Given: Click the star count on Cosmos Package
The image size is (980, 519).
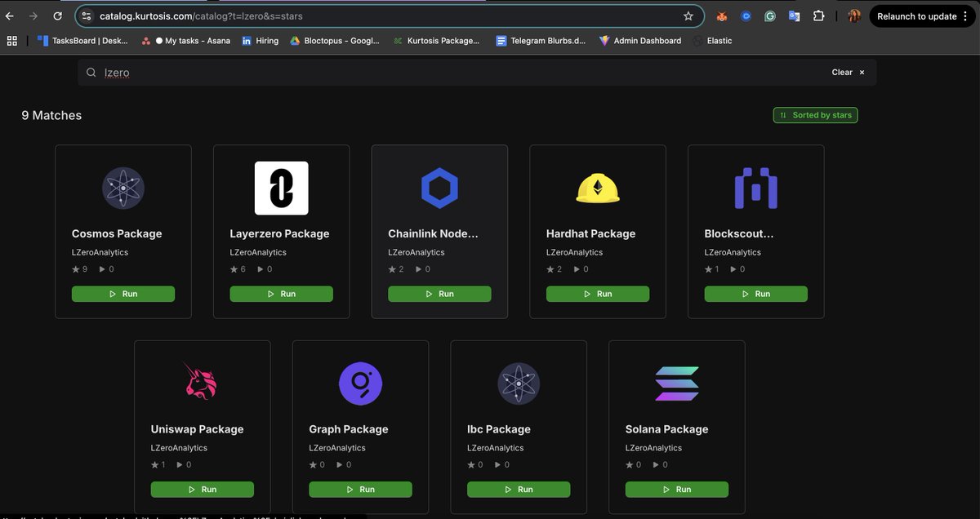Looking at the screenshot, I should (x=79, y=269).
